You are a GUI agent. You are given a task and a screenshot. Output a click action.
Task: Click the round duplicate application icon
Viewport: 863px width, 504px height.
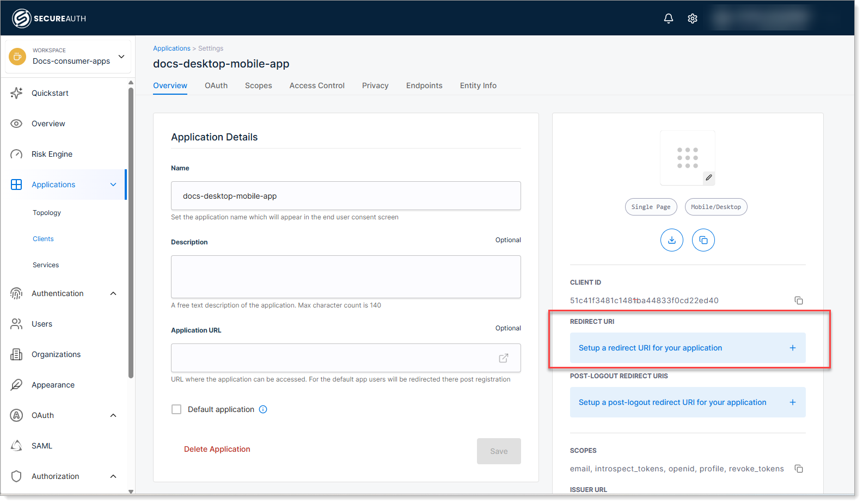(703, 240)
